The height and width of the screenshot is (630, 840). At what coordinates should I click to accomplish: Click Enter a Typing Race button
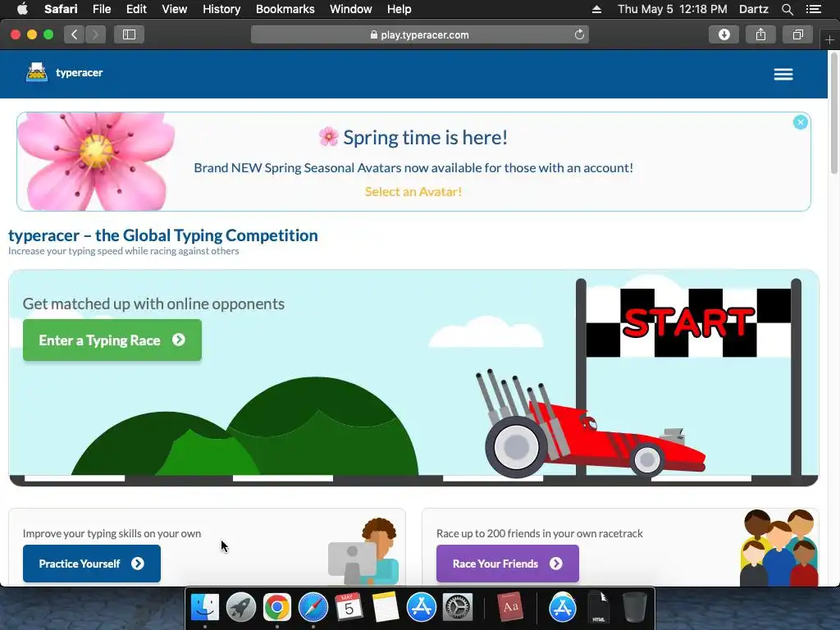click(112, 340)
